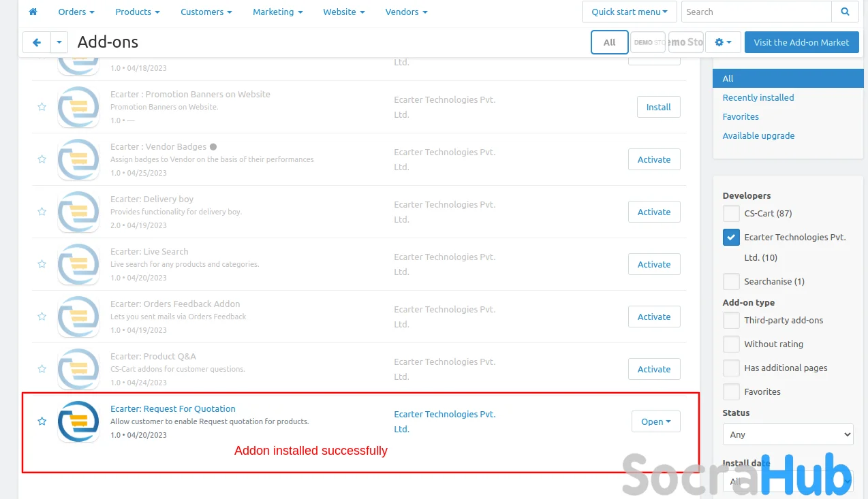Open the Ecarter: Live Search name
The height and width of the screenshot is (499, 868).
[149, 251]
